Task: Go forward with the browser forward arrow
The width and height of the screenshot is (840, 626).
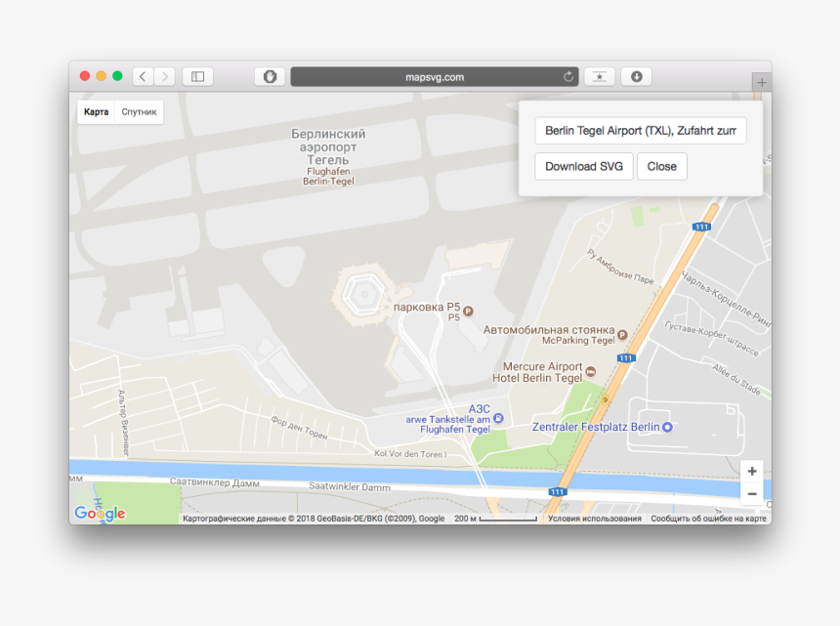Action: [x=165, y=76]
